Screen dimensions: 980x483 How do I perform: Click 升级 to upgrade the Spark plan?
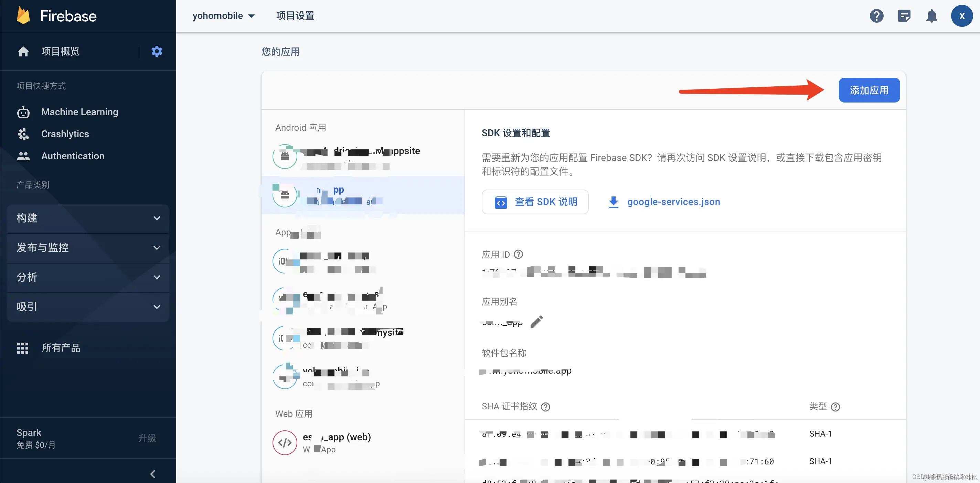tap(148, 438)
